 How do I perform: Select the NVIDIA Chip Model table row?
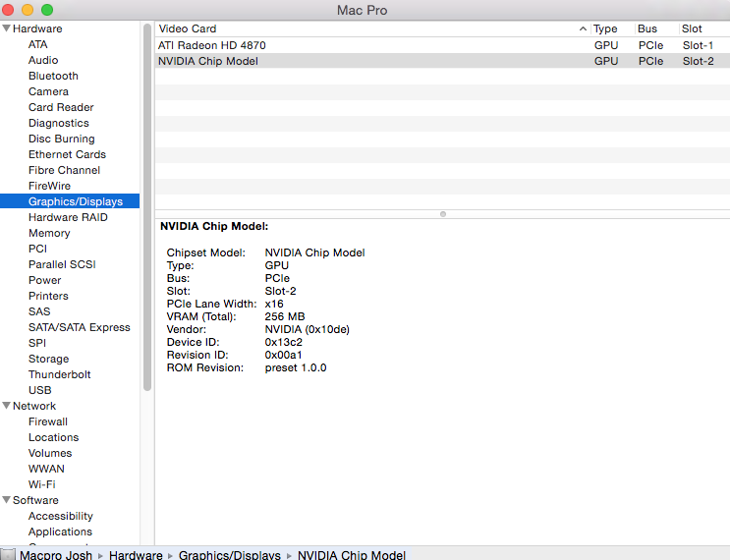tap(442, 61)
